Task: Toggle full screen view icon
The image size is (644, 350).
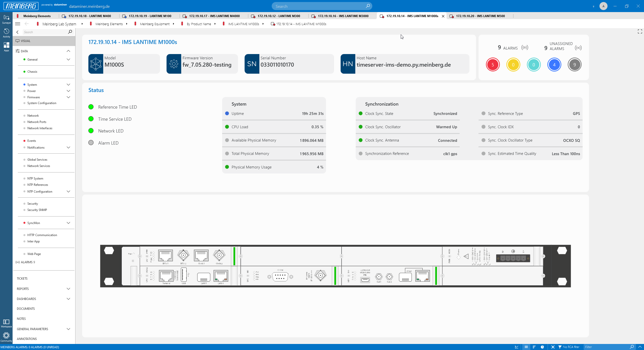Action: click(640, 31)
